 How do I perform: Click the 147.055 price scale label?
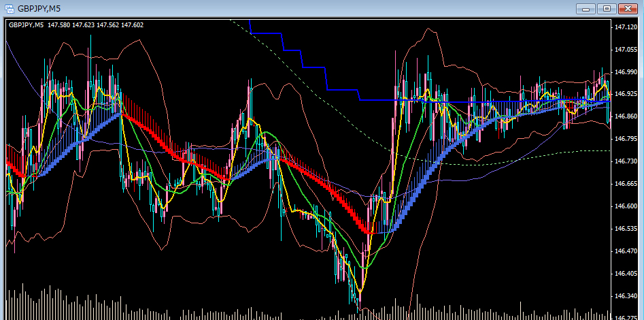click(x=626, y=50)
